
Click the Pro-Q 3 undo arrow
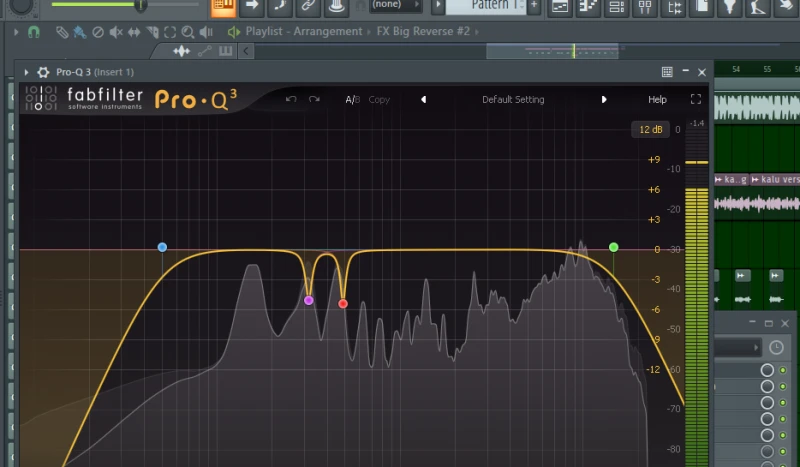pyautogui.click(x=291, y=100)
